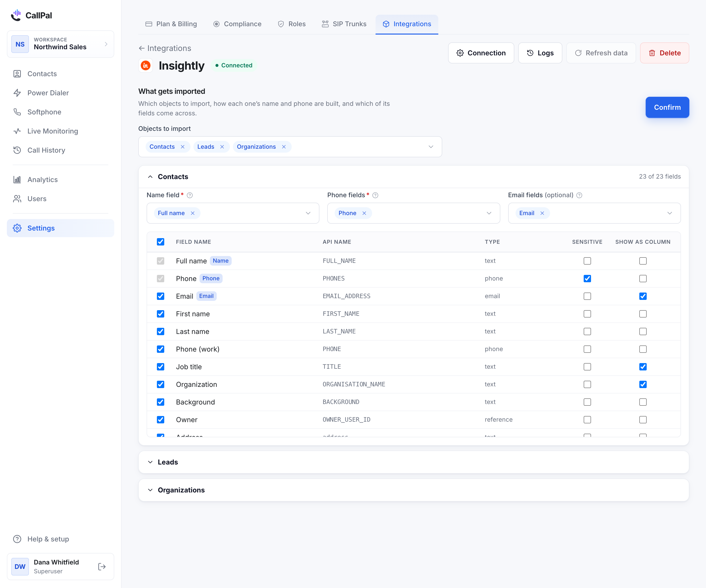Collapse the Contacts section
The image size is (706, 588).
coord(150,177)
